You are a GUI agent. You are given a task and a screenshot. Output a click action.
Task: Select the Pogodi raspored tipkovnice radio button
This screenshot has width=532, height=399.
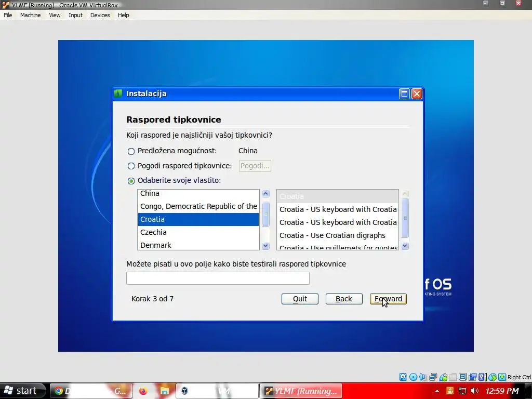point(131,166)
